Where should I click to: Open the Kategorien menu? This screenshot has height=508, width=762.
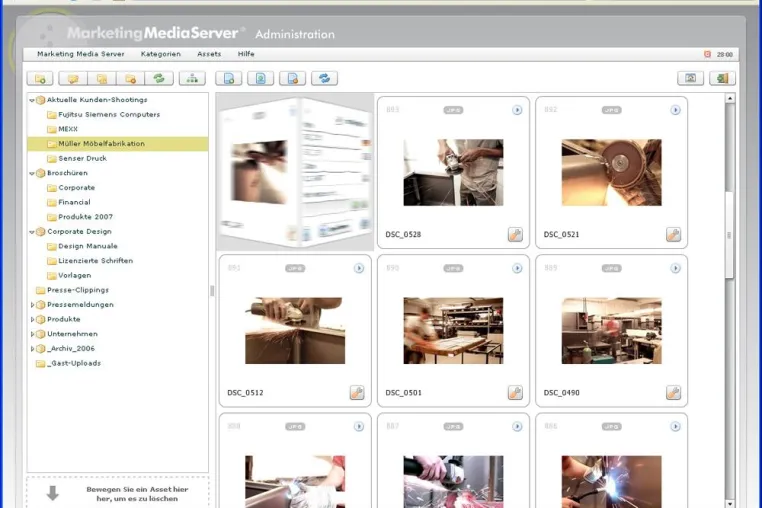160,54
